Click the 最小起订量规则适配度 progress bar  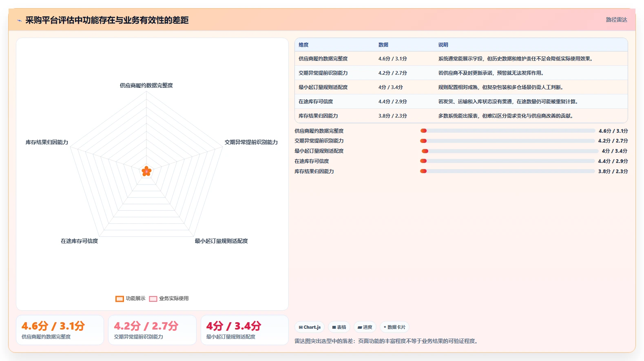pos(510,151)
